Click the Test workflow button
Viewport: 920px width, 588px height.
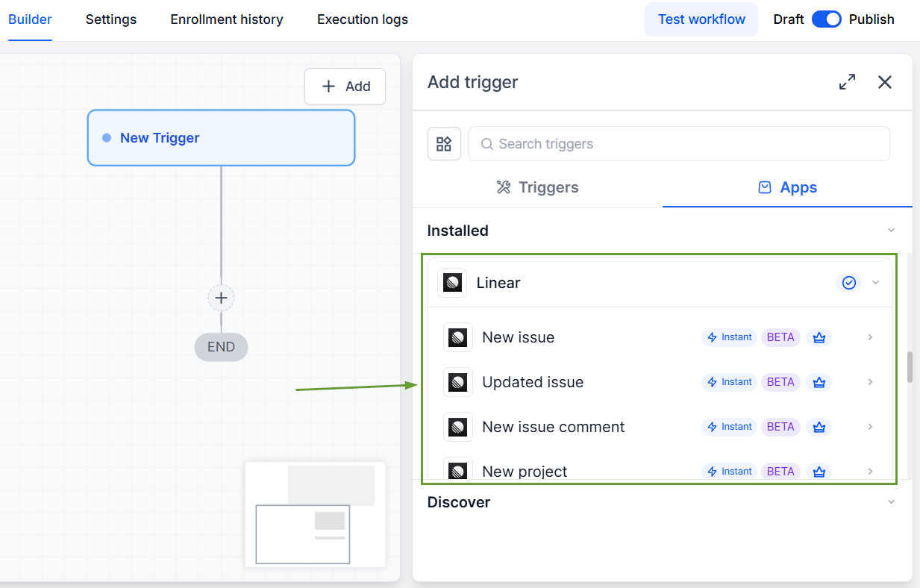click(701, 19)
